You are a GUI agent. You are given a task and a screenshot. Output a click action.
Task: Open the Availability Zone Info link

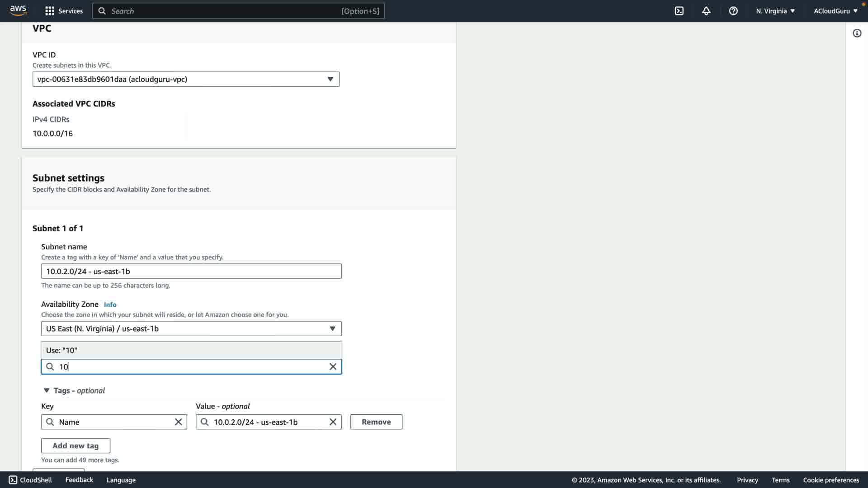pyautogui.click(x=110, y=305)
